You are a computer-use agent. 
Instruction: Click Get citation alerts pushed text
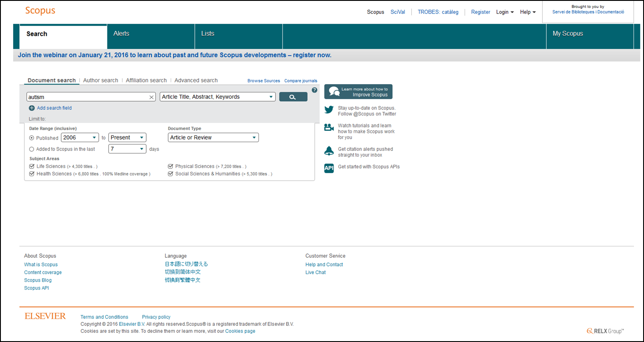pos(365,149)
